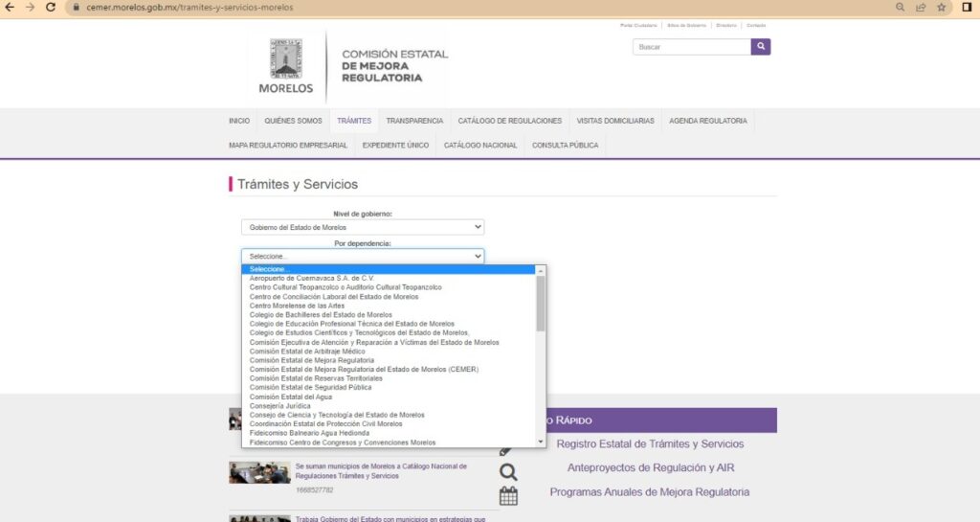The height and width of the screenshot is (522, 980).
Task: Collapse the Por dependencia dropdown
Action: coord(363,257)
